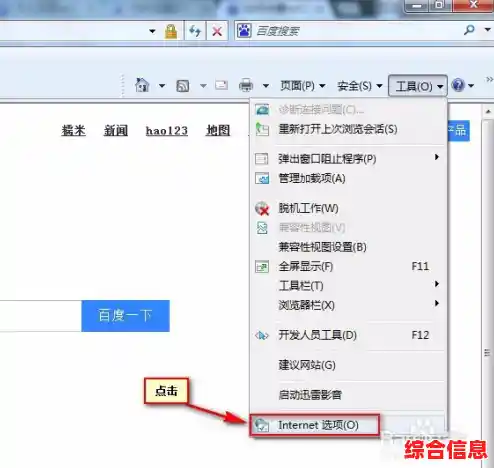Click the pop-up blocker window icon

[x=262, y=159]
